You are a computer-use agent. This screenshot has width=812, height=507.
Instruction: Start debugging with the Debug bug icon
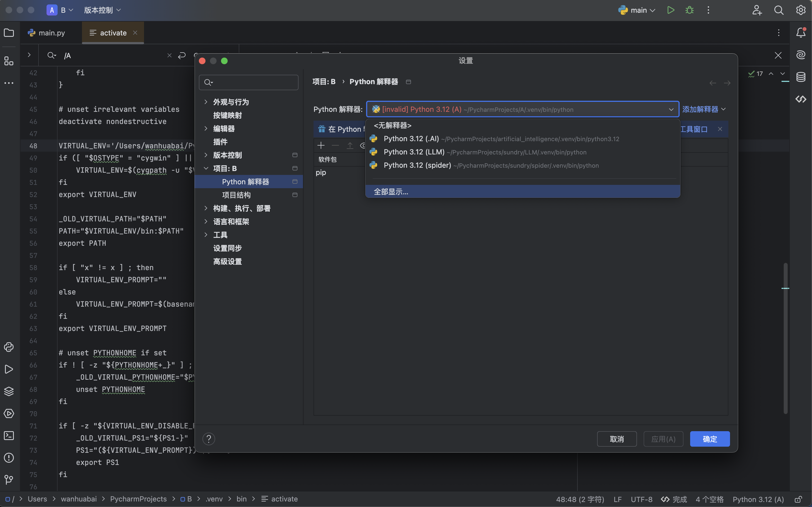click(x=690, y=10)
